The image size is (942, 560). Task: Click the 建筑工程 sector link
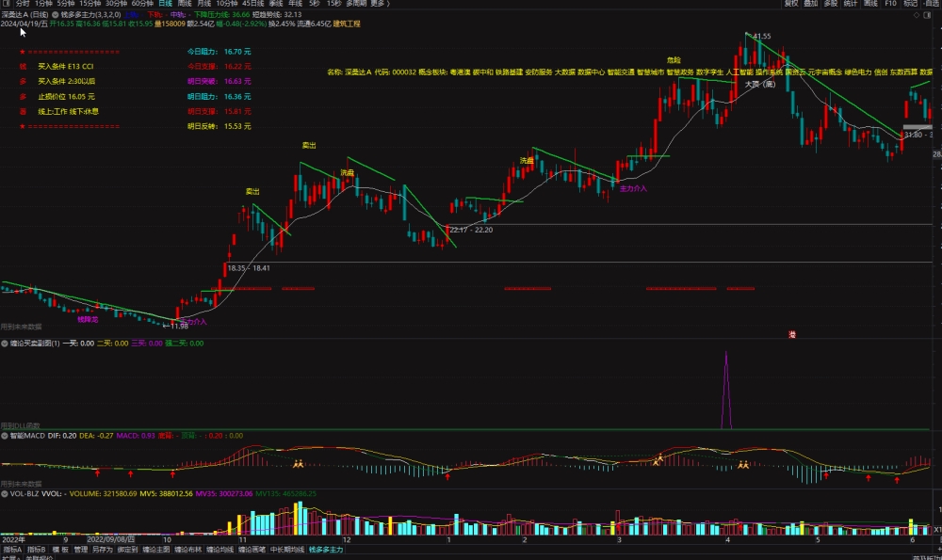point(347,24)
